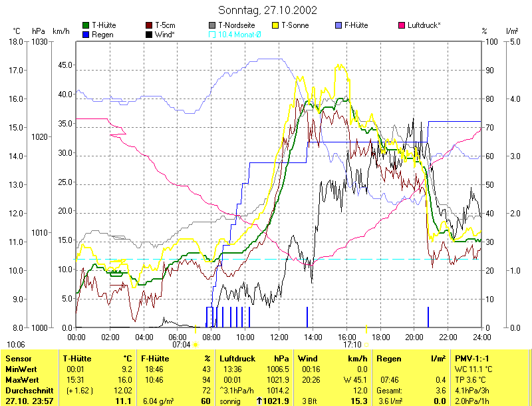Click the WC 11.1 °C wind chill text
Viewport: 532px width, 406px height.
473,369
